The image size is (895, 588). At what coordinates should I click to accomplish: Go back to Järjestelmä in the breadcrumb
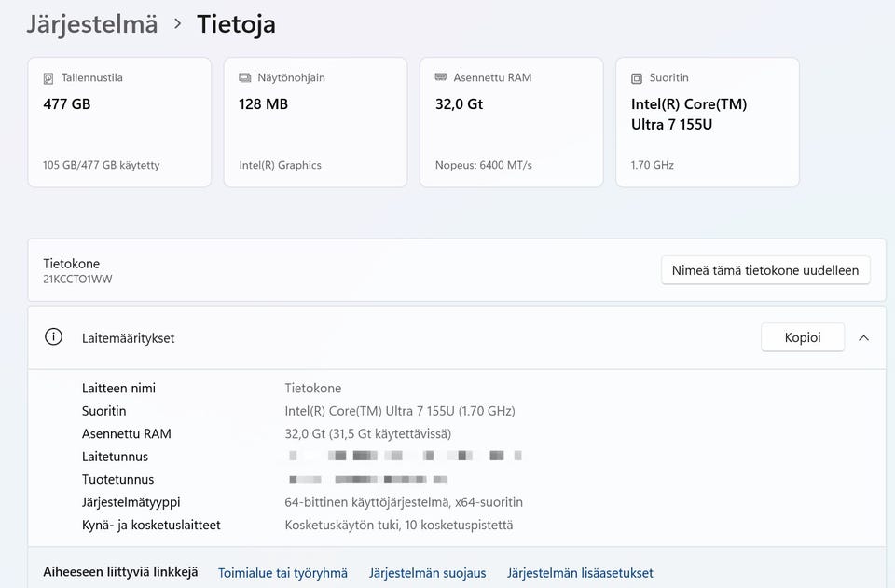[91, 24]
